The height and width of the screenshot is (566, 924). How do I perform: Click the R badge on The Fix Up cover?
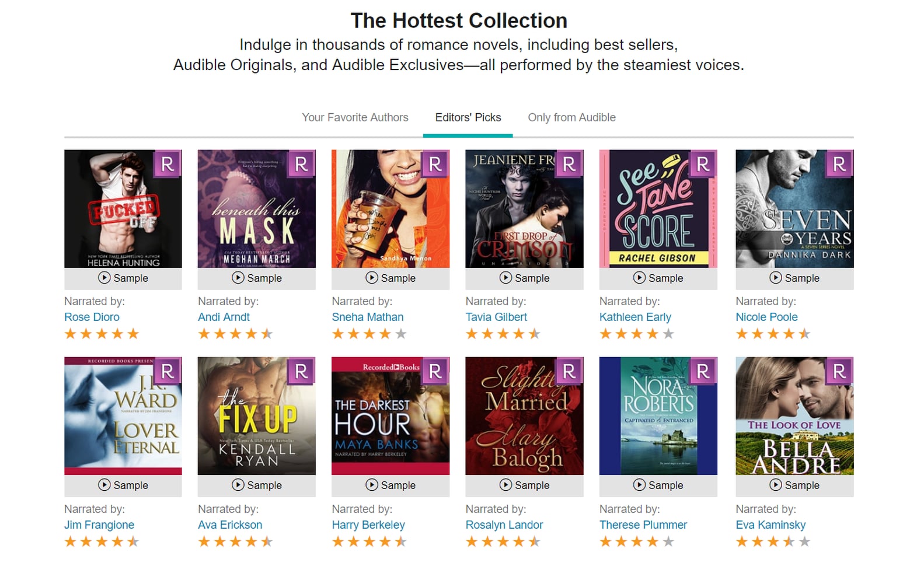[300, 371]
